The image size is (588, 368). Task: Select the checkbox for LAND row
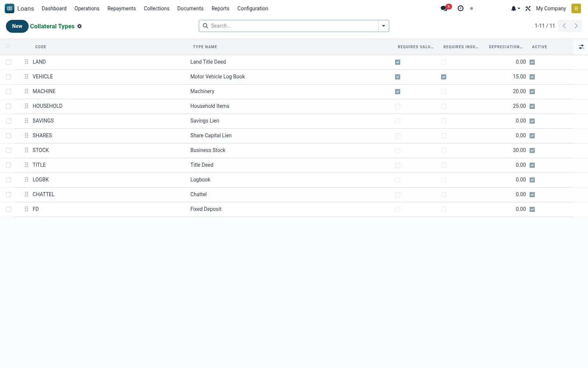point(8,62)
